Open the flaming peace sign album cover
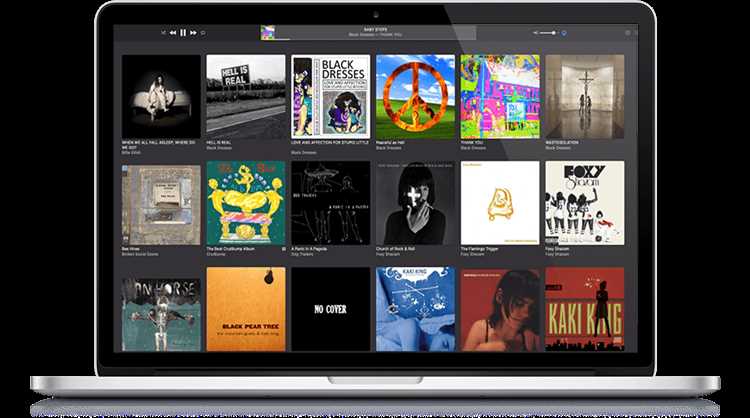 coord(415,97)
